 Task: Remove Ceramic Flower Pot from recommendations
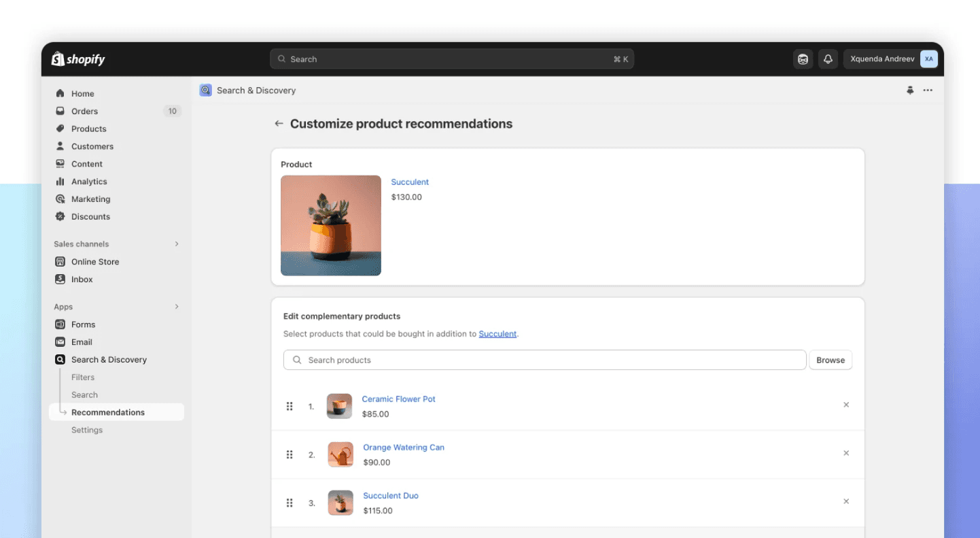tap(846, 405)
